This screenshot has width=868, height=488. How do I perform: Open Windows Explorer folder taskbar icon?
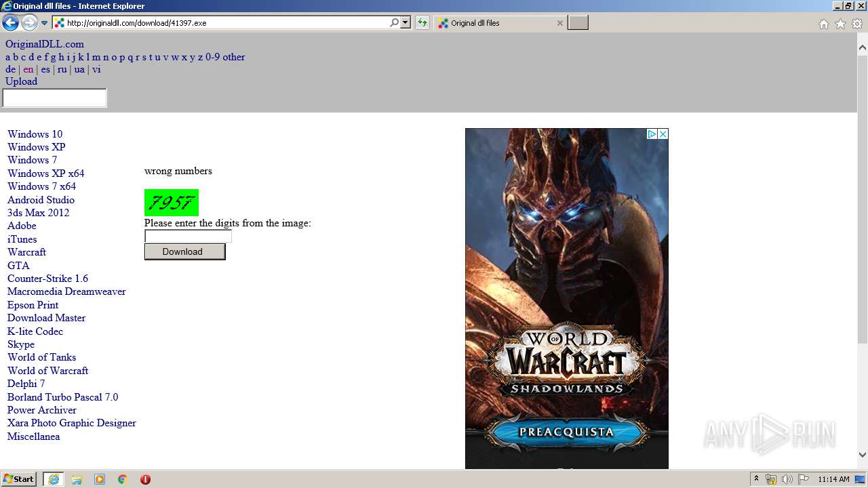[x=77, y=479]
